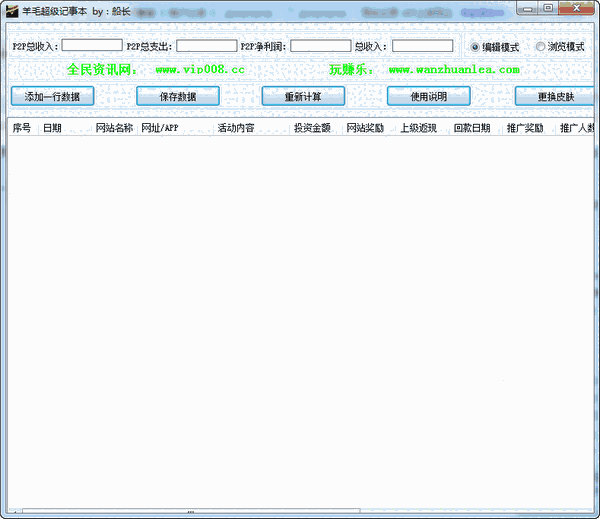Click the 推广奖励 column header
This screenshot has width=600, height=519.
tap(529, 128)
